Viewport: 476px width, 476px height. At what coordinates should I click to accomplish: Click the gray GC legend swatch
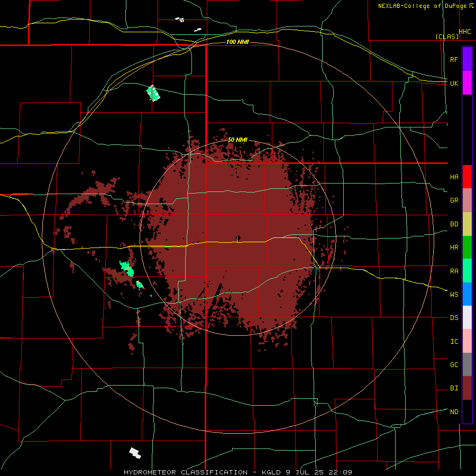(467, 364)
